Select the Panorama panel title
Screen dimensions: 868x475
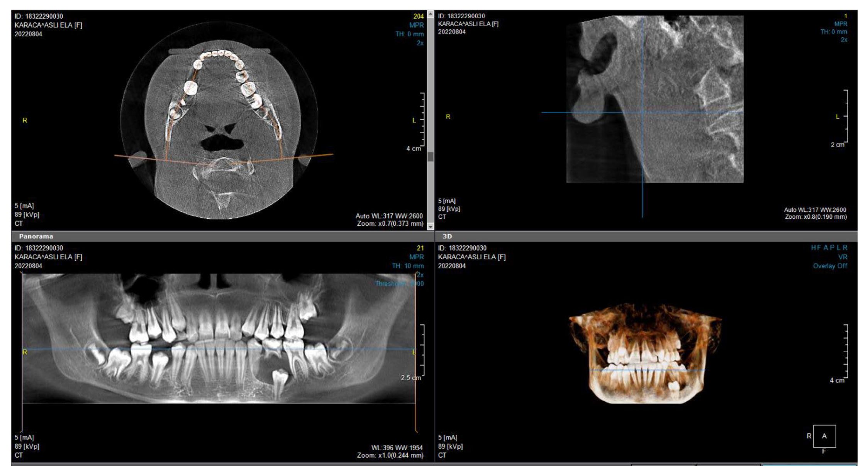36,237
